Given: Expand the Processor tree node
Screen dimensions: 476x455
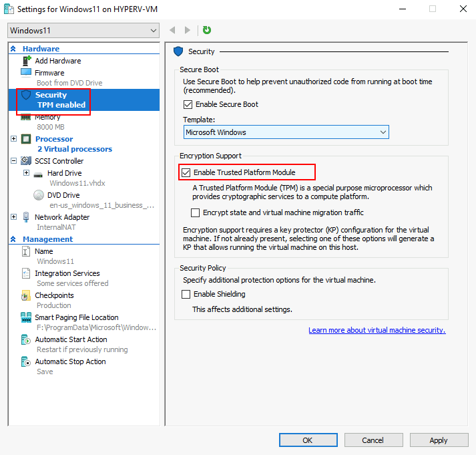Looking at the screenshot, I should [x=13, y=139].
